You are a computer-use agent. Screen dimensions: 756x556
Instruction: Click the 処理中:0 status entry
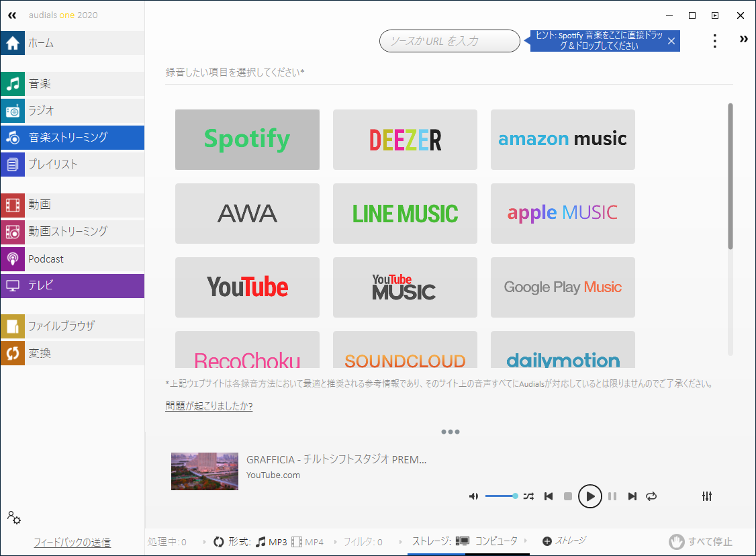click(x=167, y=542)
